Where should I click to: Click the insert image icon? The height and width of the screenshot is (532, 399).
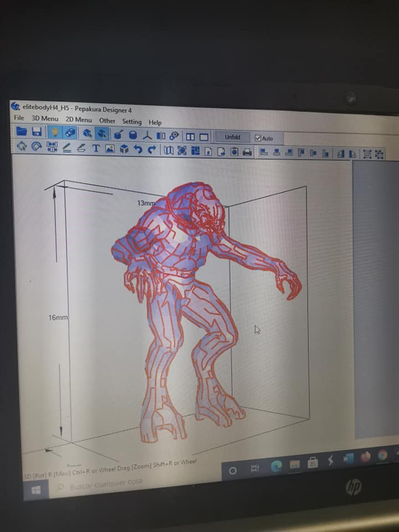[110, 149]
